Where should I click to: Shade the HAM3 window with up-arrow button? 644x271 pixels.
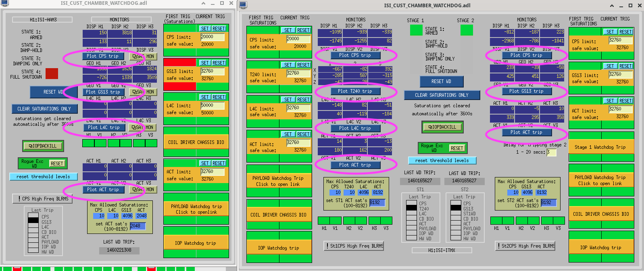click(x=203, y=3)
